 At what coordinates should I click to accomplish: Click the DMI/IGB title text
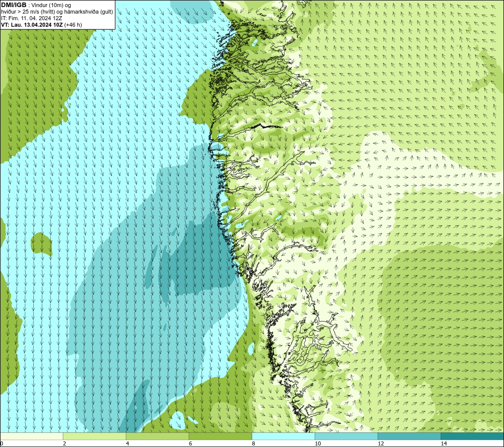click(x=14, y=5)
